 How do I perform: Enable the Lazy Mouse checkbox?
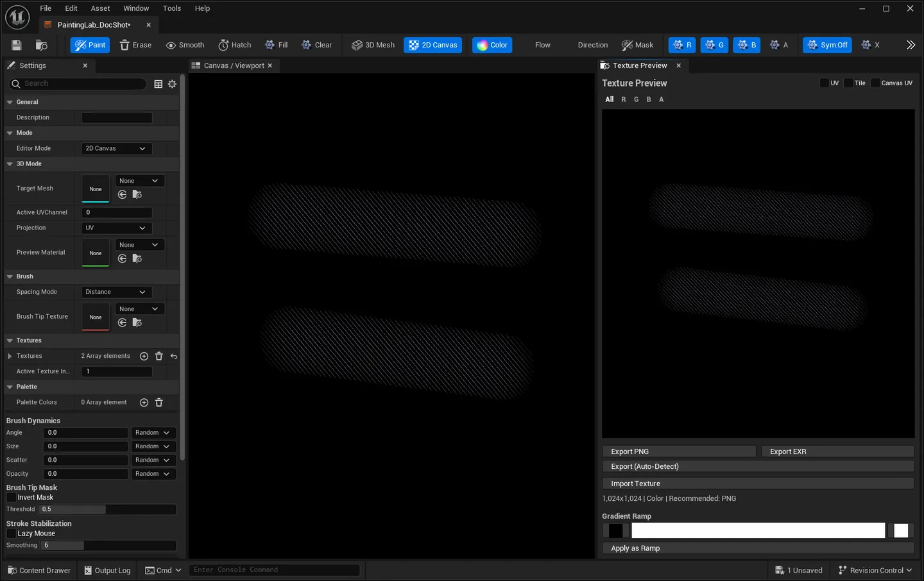click(x=11, y=534)
